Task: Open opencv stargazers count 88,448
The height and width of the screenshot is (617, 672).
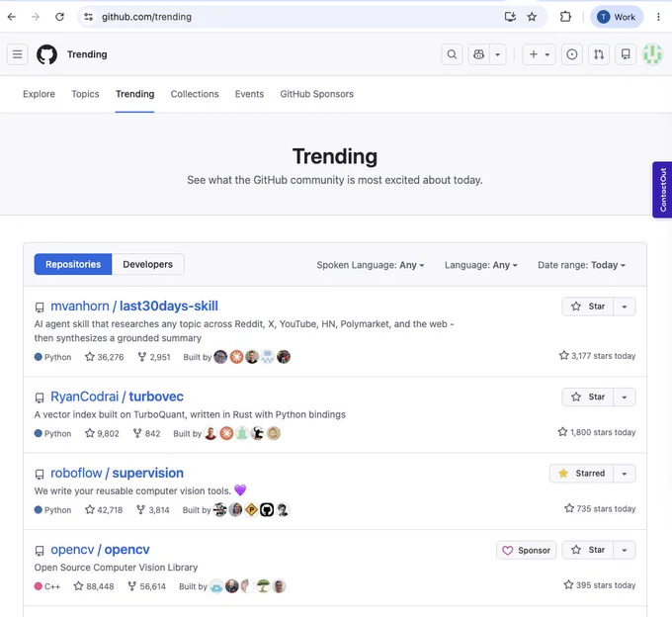Action: click(x=94, y=586)
